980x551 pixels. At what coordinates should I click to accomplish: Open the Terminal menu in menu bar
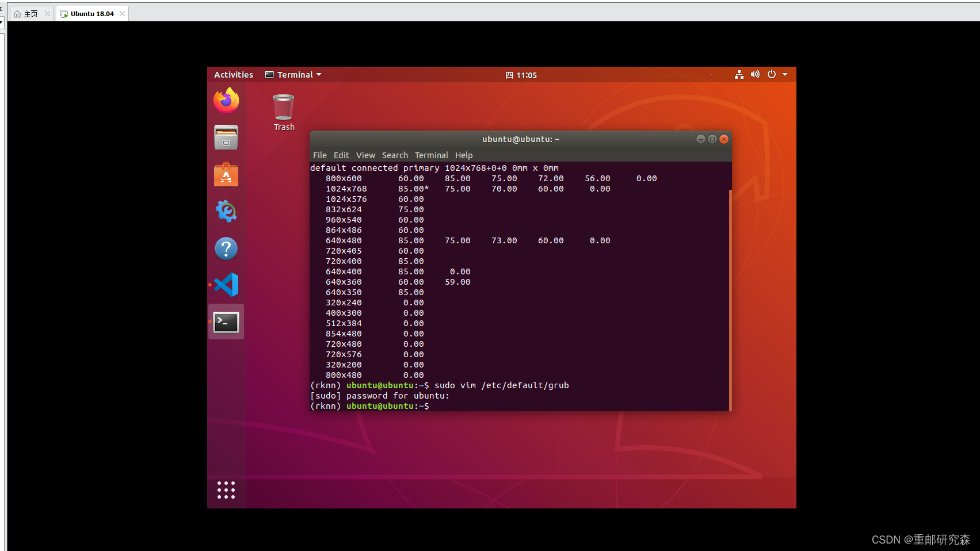[432, 155]
